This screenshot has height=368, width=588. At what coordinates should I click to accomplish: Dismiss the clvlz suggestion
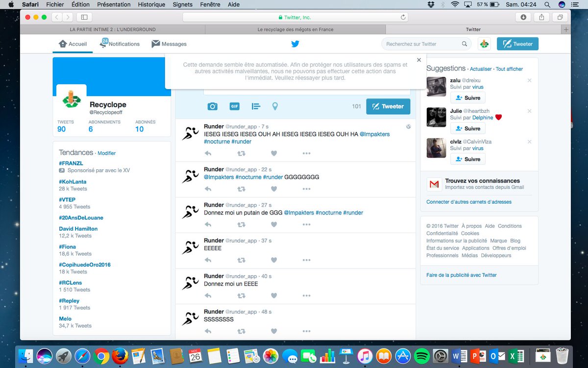(529, 142)
